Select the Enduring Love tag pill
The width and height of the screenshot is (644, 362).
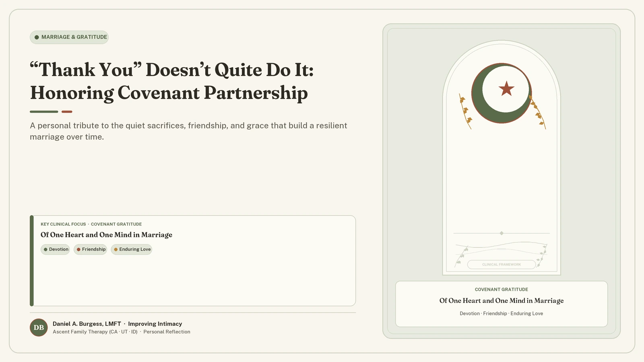(132, 249)
